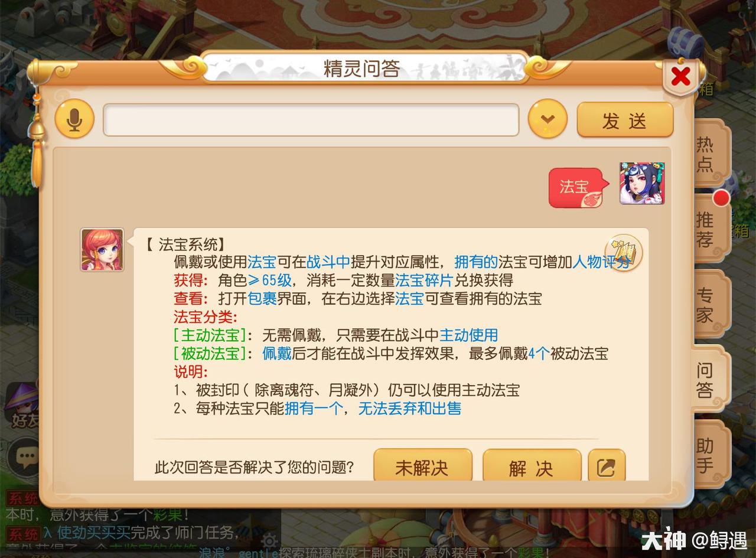Viewport: 756px width, 558px height.
Task: Click the share arrow icon
Action: [x=607, y=467]
